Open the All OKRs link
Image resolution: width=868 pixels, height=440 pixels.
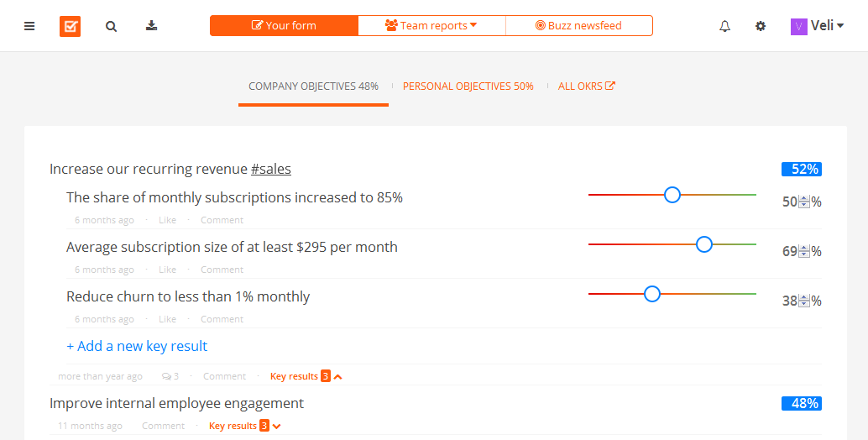[x=586, y=86]
